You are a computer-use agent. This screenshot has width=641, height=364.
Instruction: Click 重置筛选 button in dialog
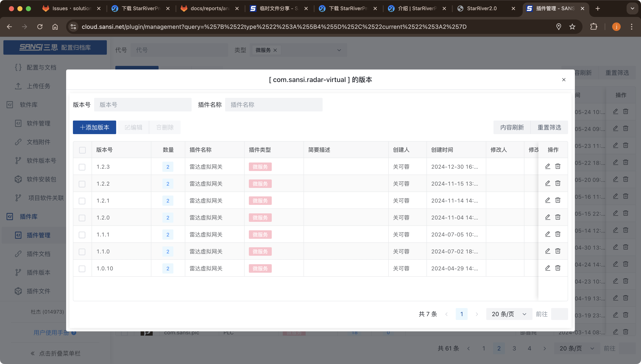[549, 127]
